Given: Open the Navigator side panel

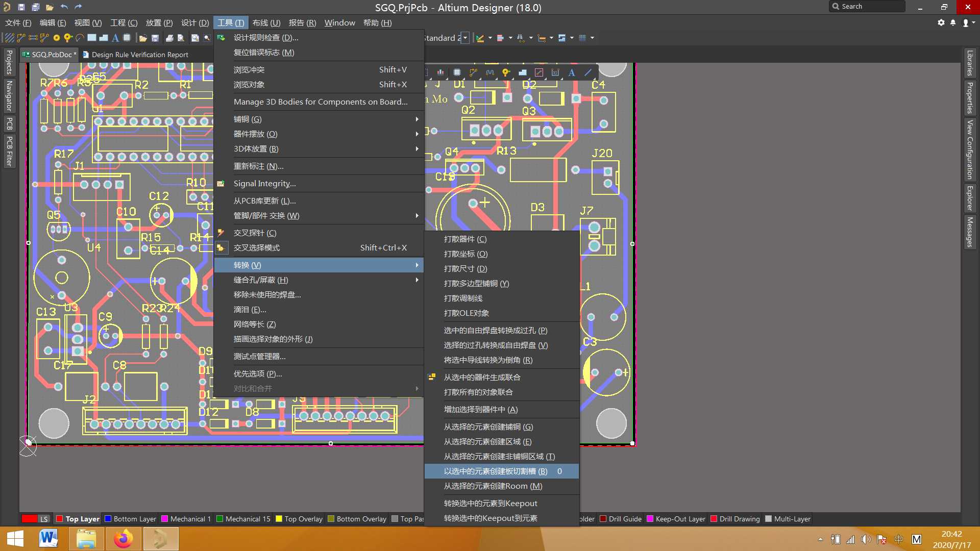Looking at the screenshot, I should tap(9, 96).
